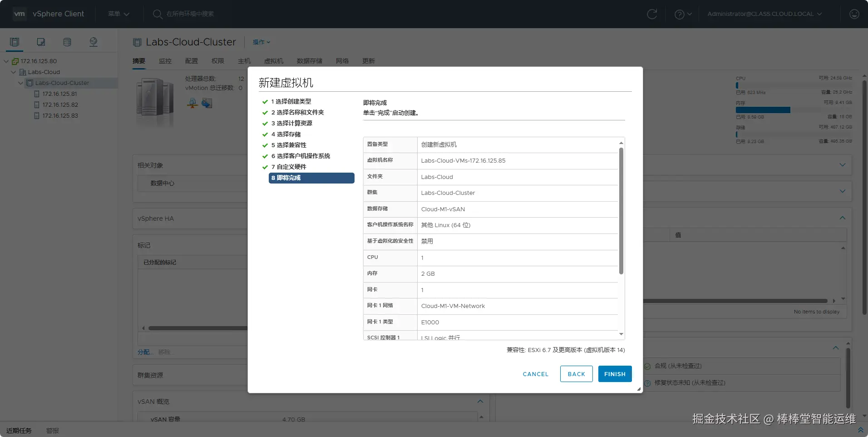The image size is (868, 437).
Task: Click the memory usage bar
Action: pyautogui.click(x=794, y=110)
